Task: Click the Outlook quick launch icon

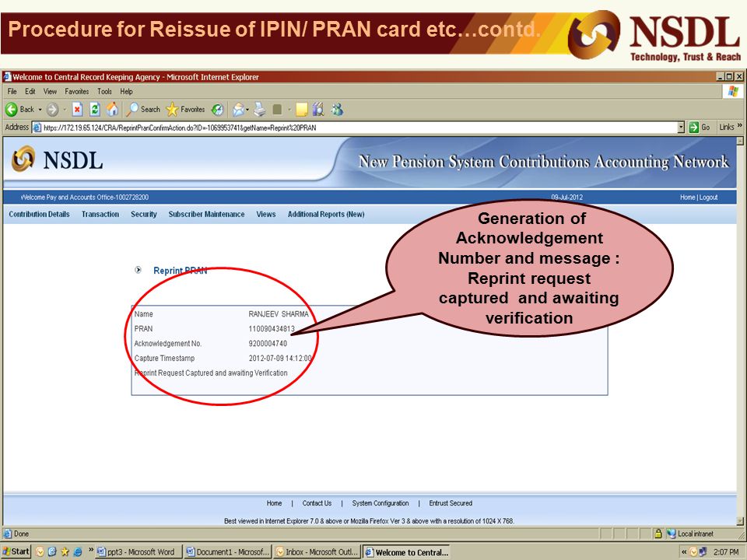Action: [40, 552]
